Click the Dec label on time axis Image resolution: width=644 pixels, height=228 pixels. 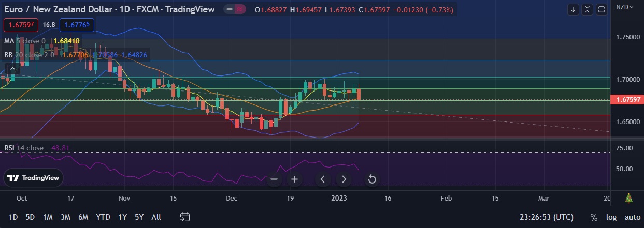232,198
